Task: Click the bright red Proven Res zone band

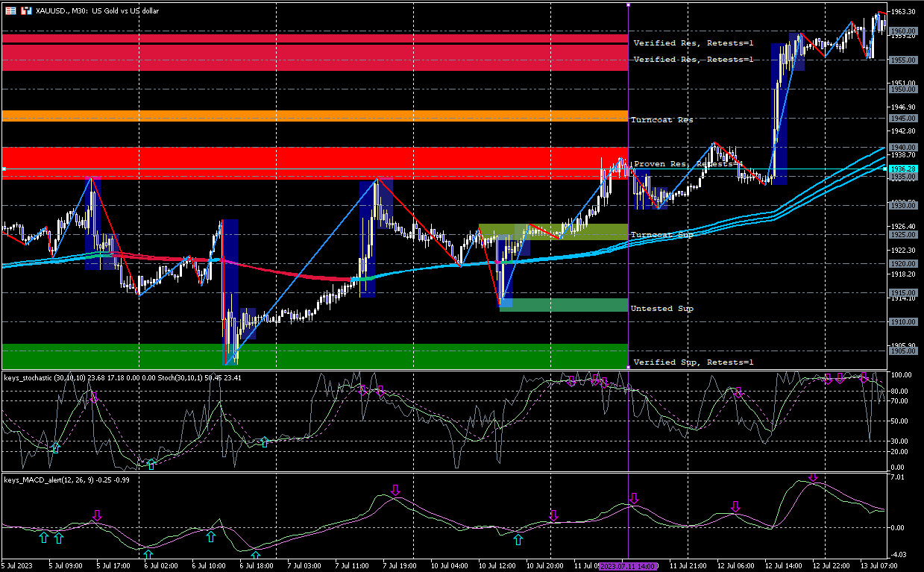Action: point(315,163)
